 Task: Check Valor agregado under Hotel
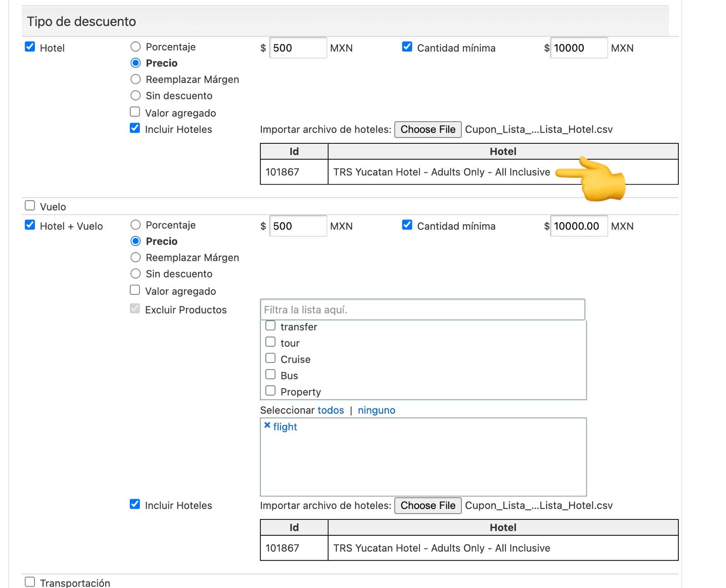(x=135, y=112)
